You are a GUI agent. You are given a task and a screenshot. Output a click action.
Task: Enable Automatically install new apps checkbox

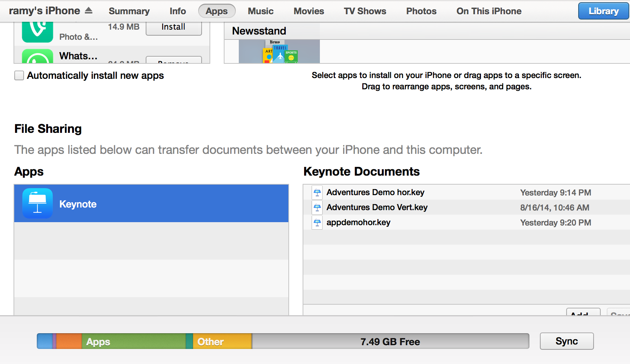[19, 75]
